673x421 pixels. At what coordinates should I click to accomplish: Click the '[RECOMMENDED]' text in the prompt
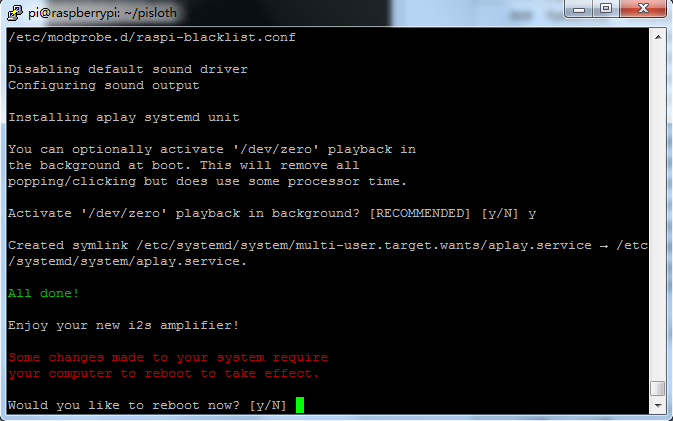pos(420,213)
